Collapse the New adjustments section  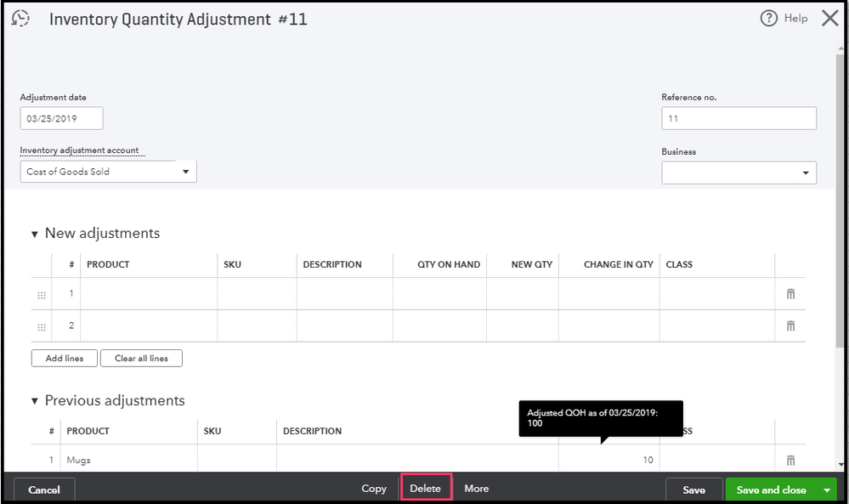pyautogui.click(x=35, y=234)
